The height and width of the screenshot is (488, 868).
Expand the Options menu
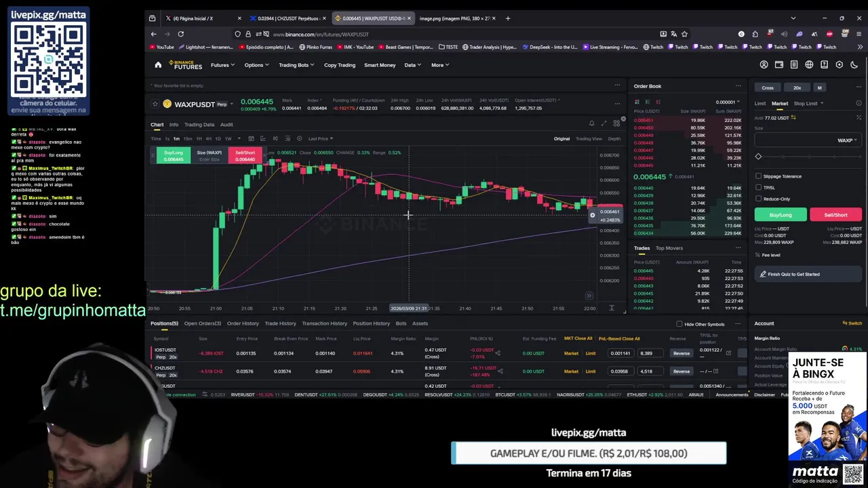click(256, 65)
